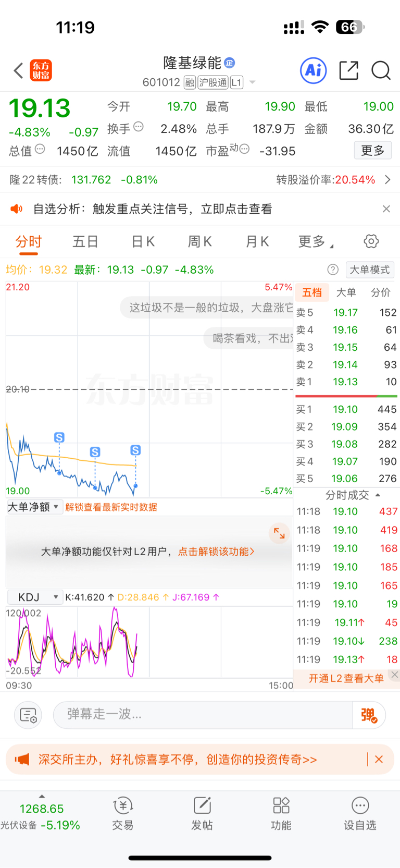
Task: Switch to the 日K chart tab
Action: click(143, 242)
